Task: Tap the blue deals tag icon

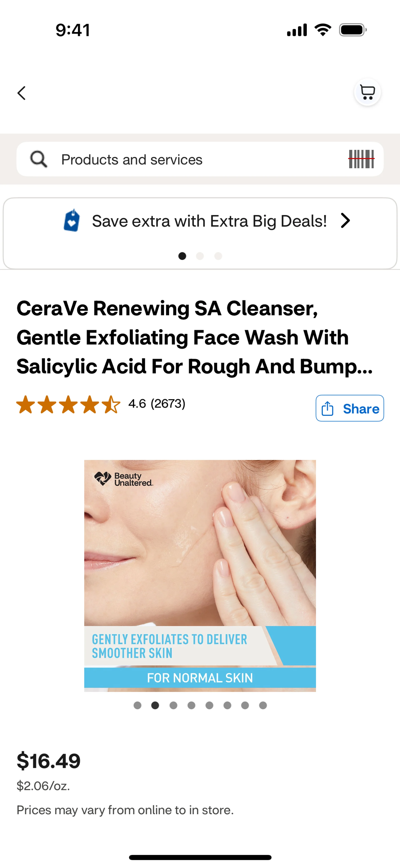Action: 72,220
